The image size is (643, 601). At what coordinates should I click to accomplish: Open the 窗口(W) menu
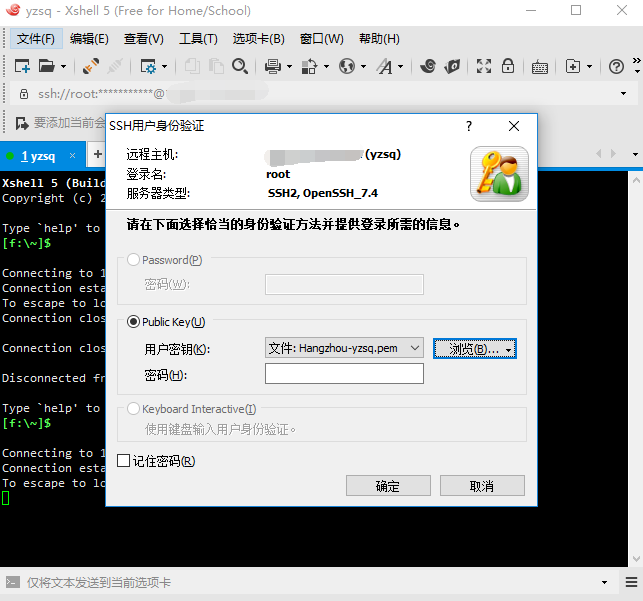322,39
